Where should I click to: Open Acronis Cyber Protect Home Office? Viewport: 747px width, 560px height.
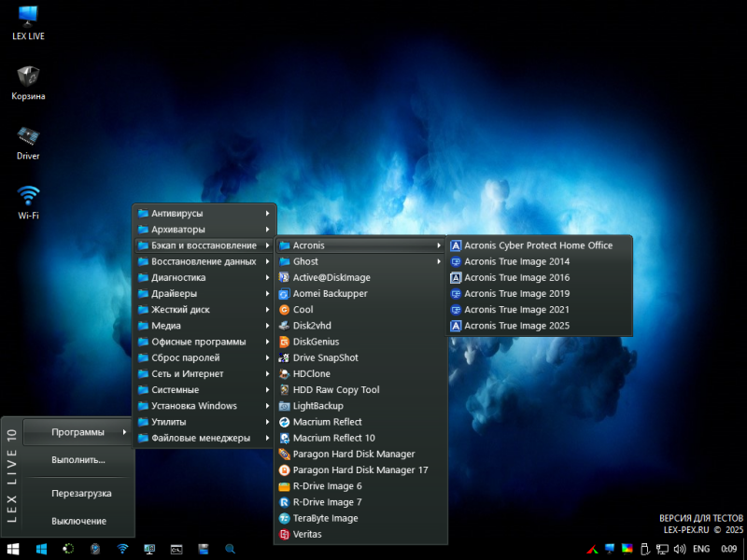[538, 245]
